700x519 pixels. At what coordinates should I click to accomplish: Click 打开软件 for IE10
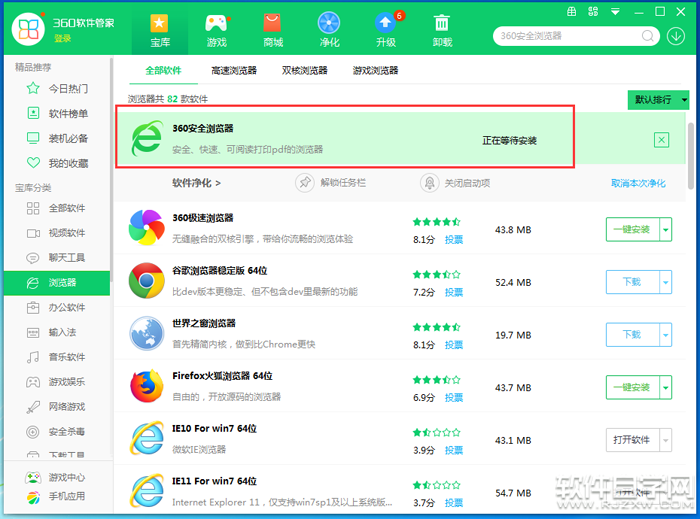633,440
